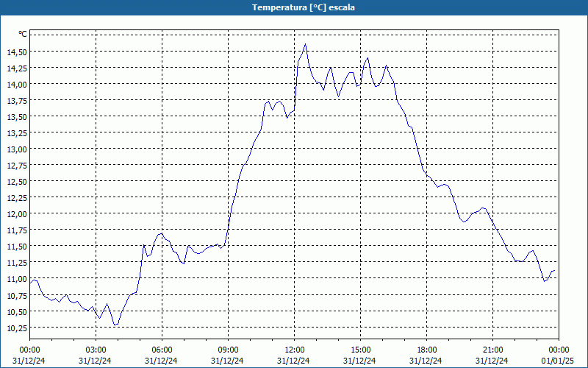Image resolution: width=588 pixels, height=368 pixels.
Task: Select the 13,50 y-axis label
Action: tap(17, 116)
